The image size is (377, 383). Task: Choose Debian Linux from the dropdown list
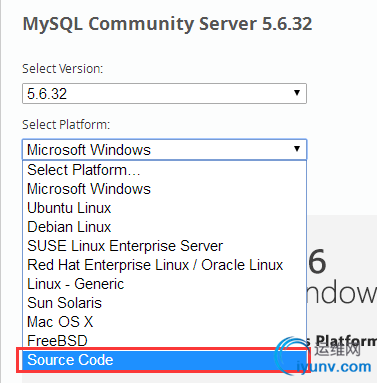pyautogui.click(x=164, y=227)
